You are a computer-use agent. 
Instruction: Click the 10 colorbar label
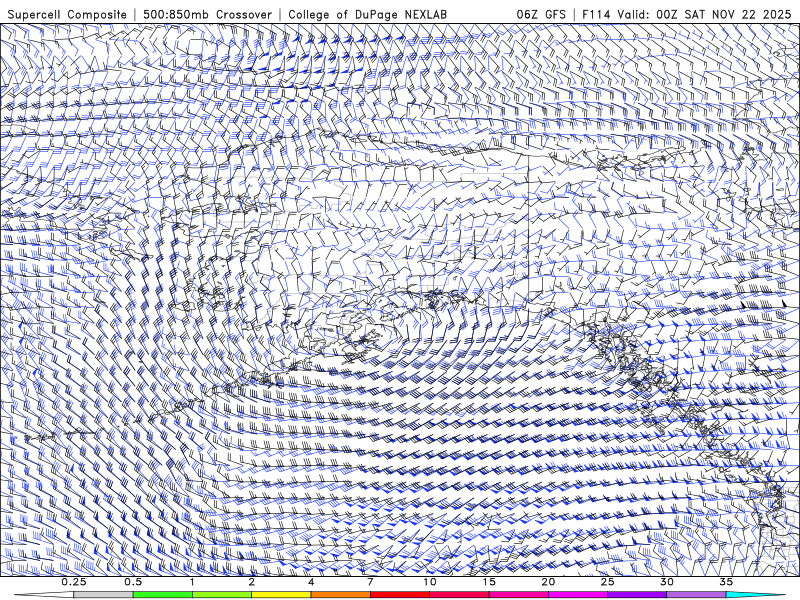click(x=430, y=582)
